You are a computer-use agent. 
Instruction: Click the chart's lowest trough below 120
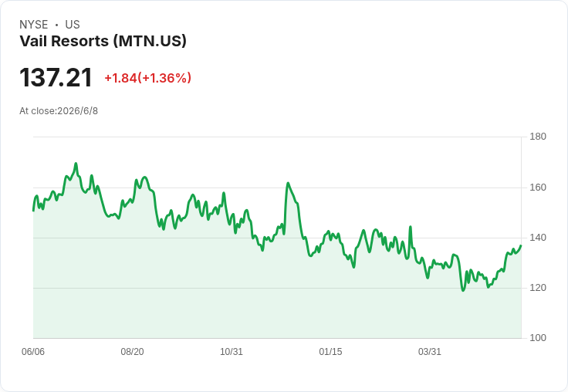tap(463, 290)
